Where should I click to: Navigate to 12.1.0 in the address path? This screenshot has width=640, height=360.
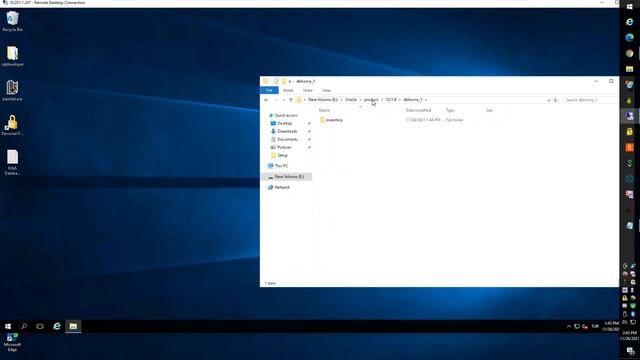391,100
